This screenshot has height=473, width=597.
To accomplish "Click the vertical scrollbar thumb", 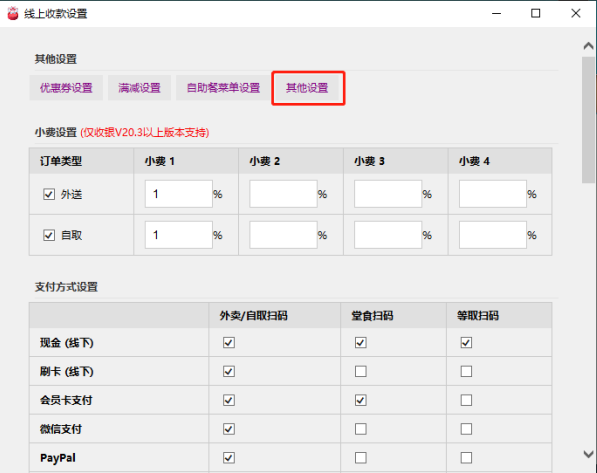I will coord(588,120).
